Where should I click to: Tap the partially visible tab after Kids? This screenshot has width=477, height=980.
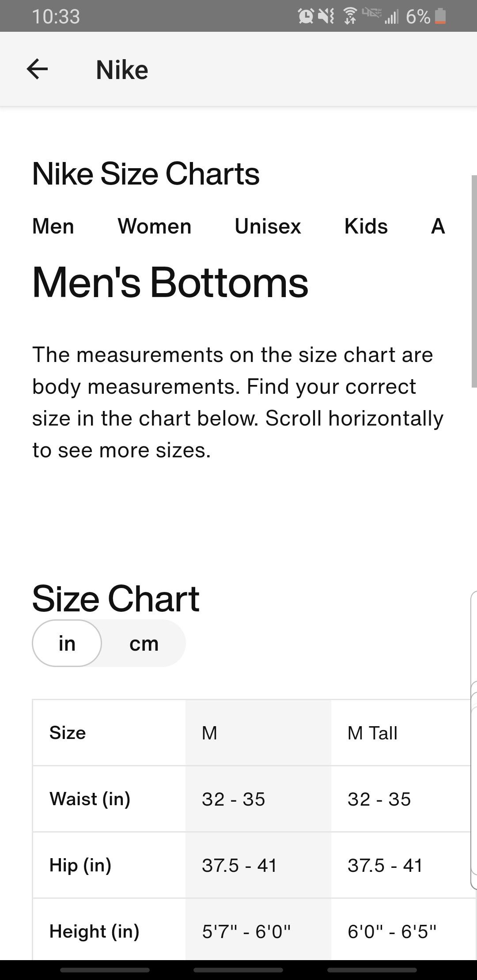click(x=438, y=226)
